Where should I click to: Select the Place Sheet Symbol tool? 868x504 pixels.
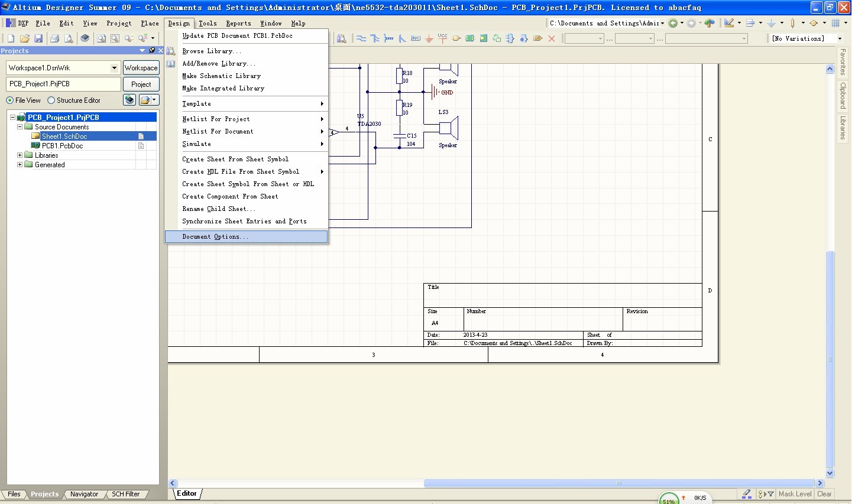tap(470, 38)
